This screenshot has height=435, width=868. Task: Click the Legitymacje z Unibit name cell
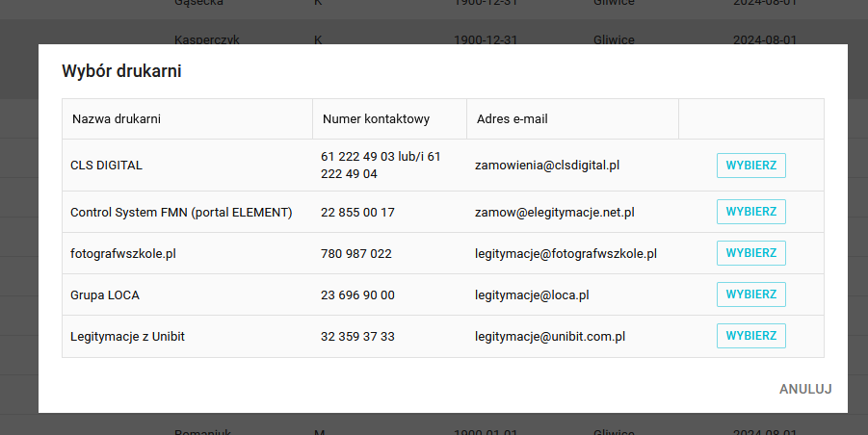coord(129,337)
